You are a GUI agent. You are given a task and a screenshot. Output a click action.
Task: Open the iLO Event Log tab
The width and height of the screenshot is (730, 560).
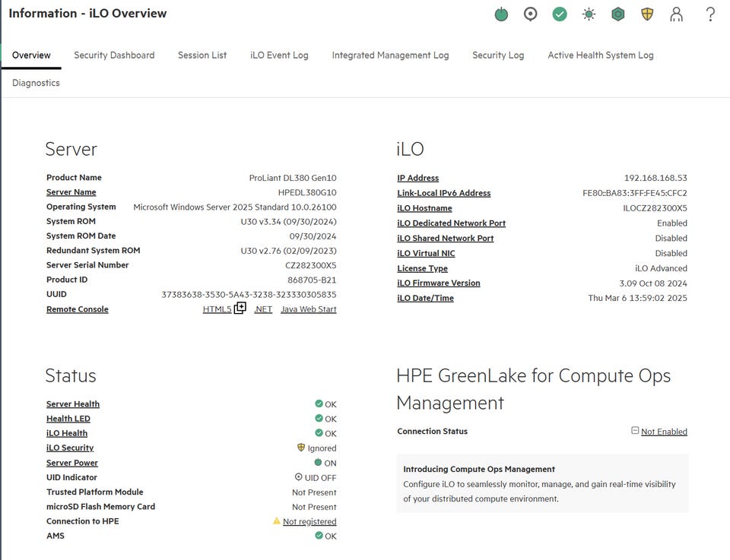coord(279,55)
